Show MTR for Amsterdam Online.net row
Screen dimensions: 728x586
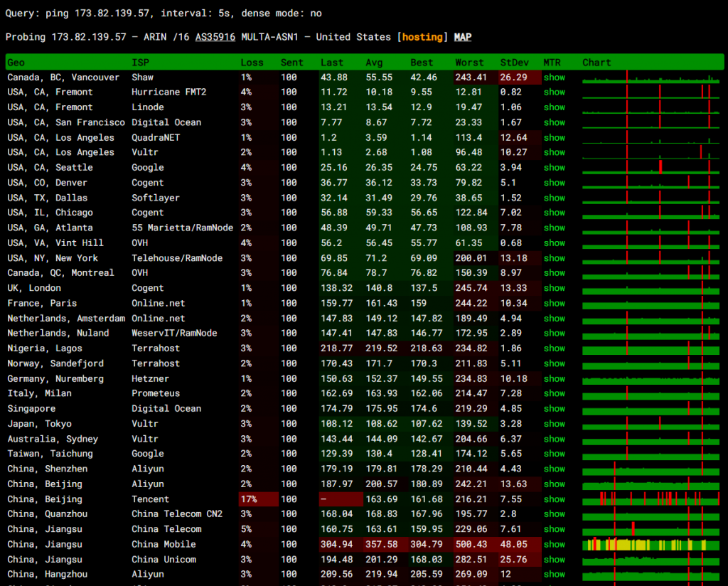tap(555, 319)
